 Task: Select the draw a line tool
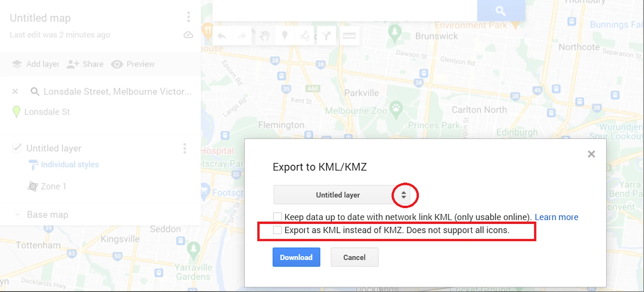[x=305, y=36]
